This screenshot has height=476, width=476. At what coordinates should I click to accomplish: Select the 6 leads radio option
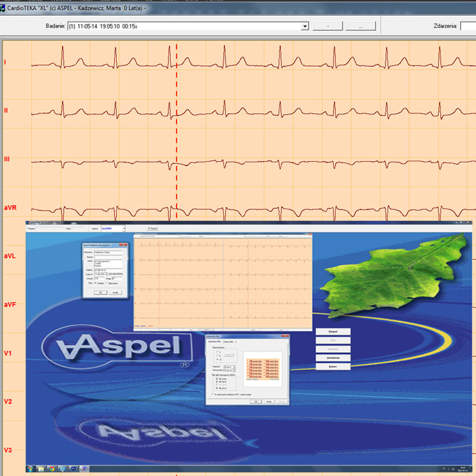(217, 356)
